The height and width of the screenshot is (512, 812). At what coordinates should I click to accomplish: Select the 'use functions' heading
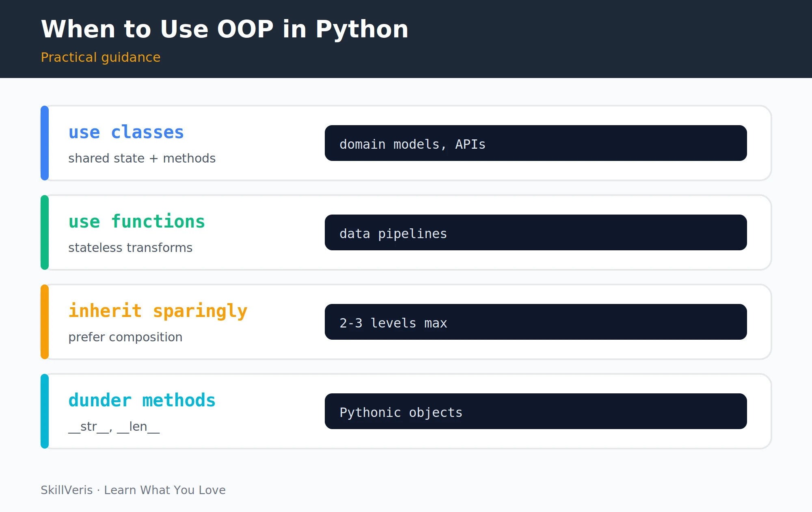[x=137, y=222]
